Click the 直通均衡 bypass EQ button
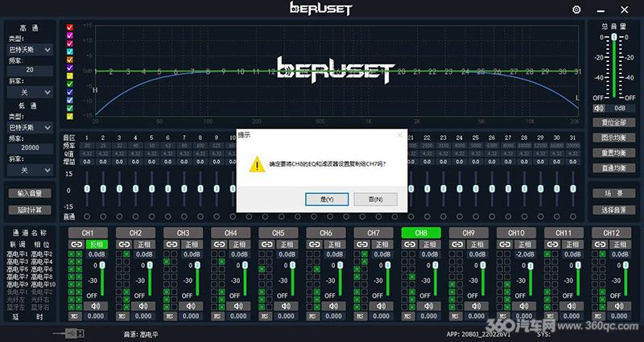Viewport: 644px width, 342px height. (x=614, y=168)
